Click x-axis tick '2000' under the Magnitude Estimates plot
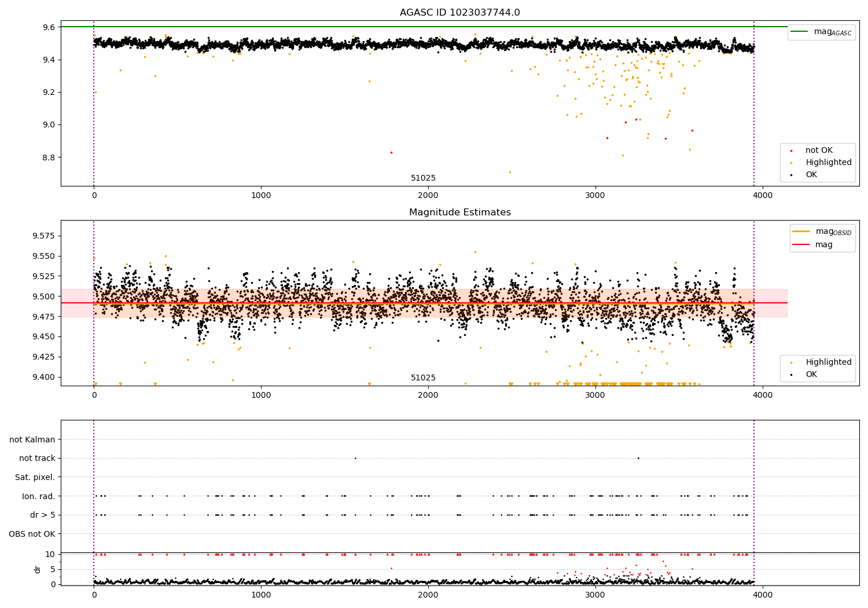Screen dimensions: 868x608 pyautogui.click(x=428, y=395)
